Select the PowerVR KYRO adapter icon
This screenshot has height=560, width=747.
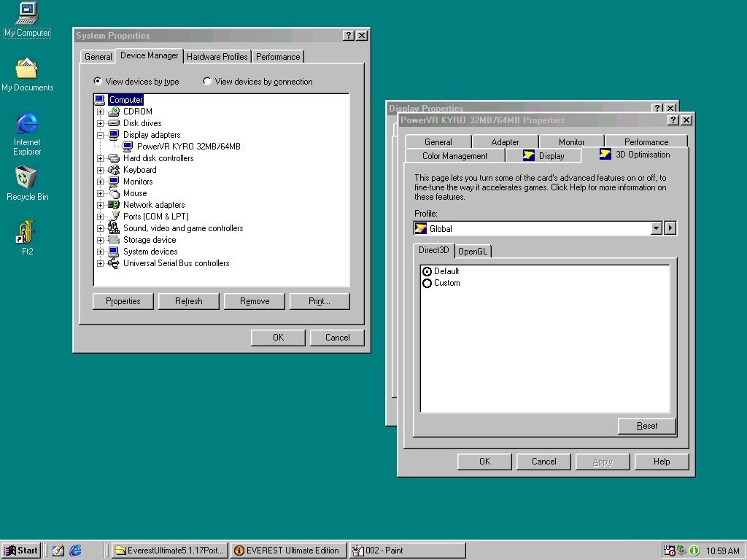(128, 147)
